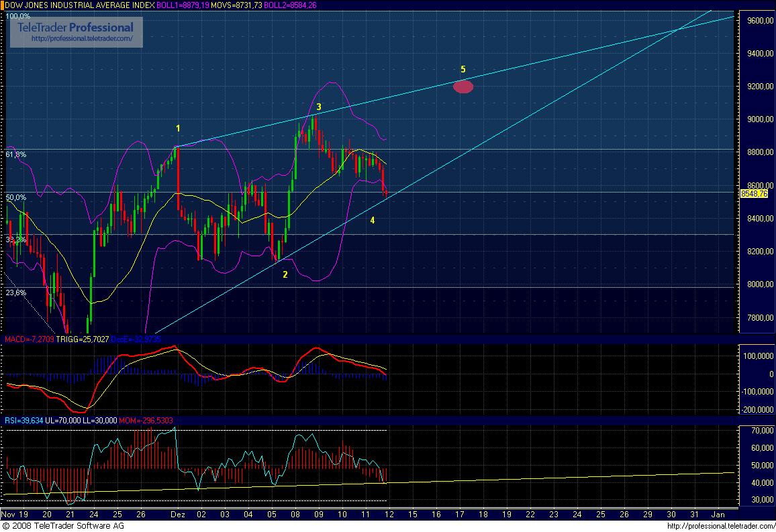Click the 8000,00 price axis label
The height and width of the screenshot is (532, 776).
pos(761,284)
